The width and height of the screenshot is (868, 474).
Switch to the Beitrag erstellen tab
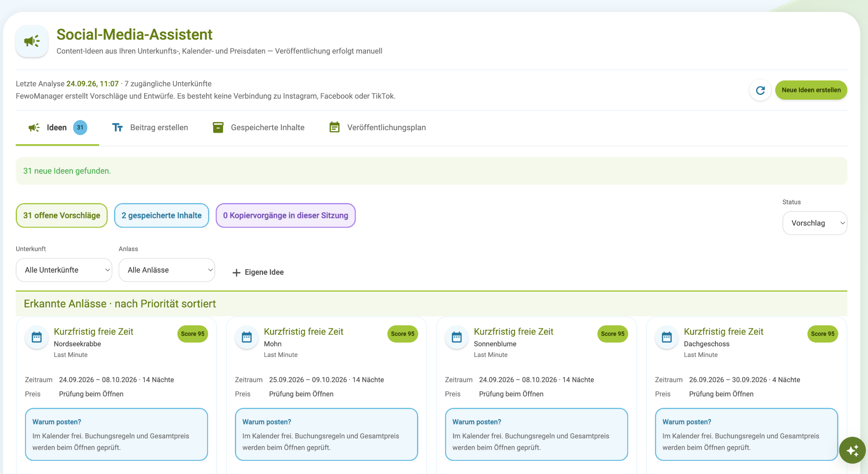click(150, 128)
